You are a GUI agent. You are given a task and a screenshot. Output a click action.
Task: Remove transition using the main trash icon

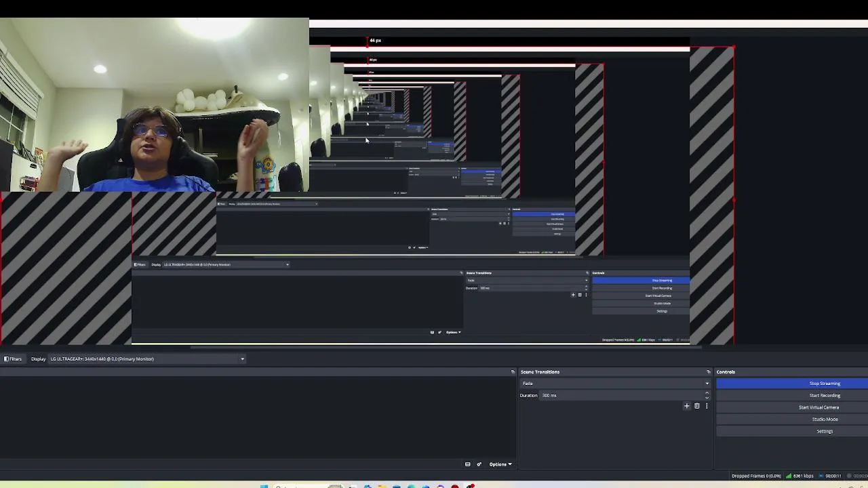tap(696, 406)
